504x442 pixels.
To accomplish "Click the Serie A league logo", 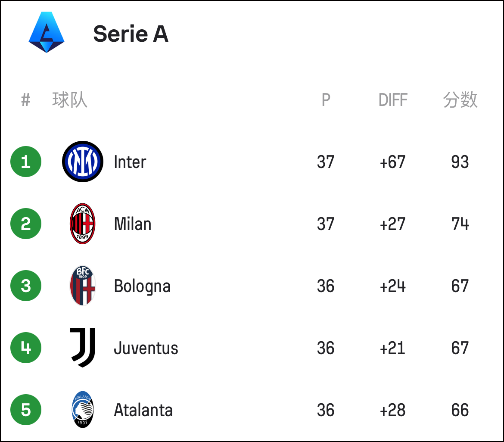I will (x=47, y=32).
